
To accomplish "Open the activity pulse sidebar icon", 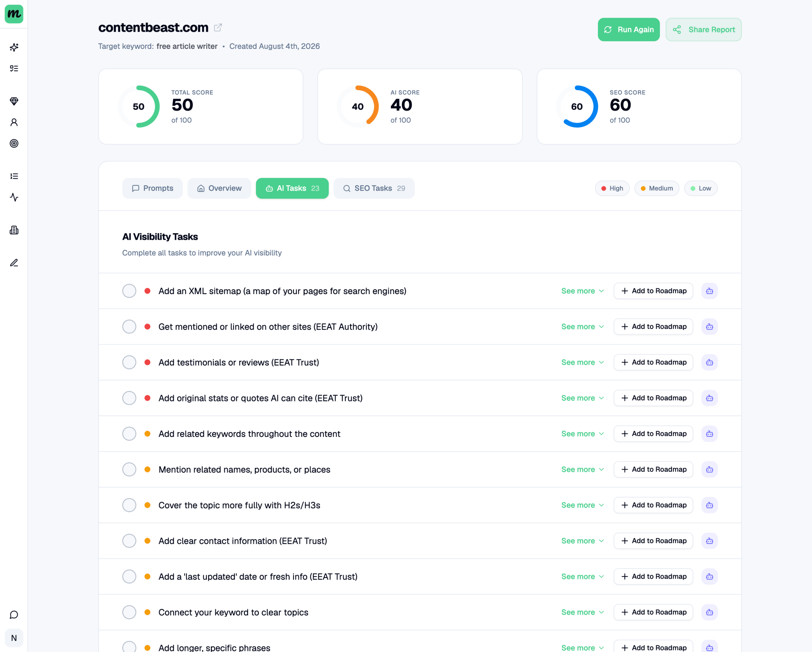I will pyautogui.click(x=14, y=197).
